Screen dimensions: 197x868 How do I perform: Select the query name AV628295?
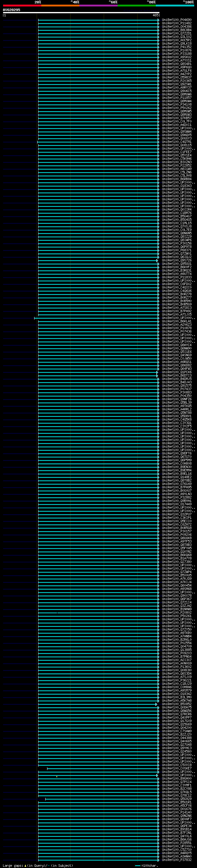11,10
